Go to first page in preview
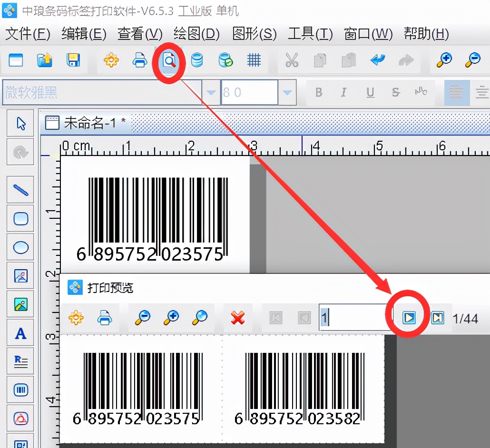The image size is (490, 448). pos(276,318)
